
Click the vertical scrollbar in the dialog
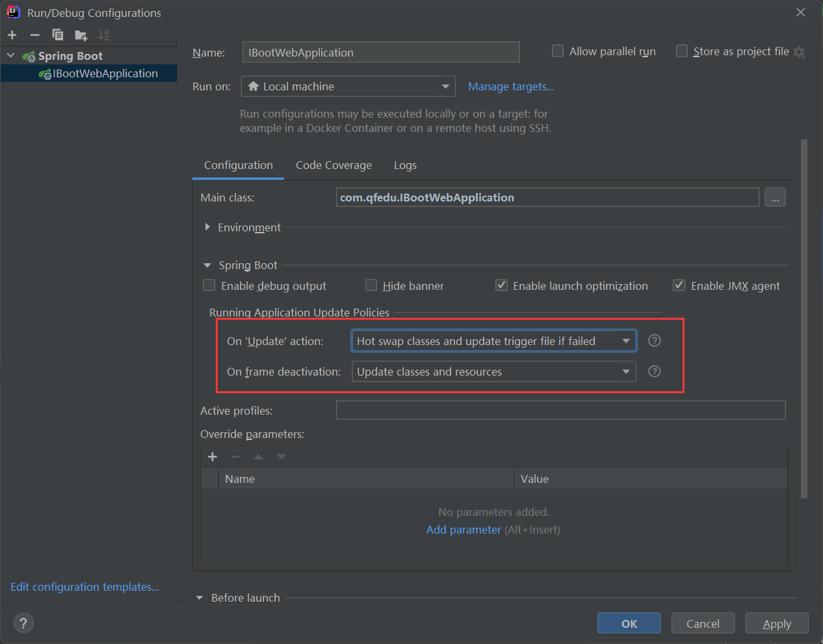tap(804, 318)
